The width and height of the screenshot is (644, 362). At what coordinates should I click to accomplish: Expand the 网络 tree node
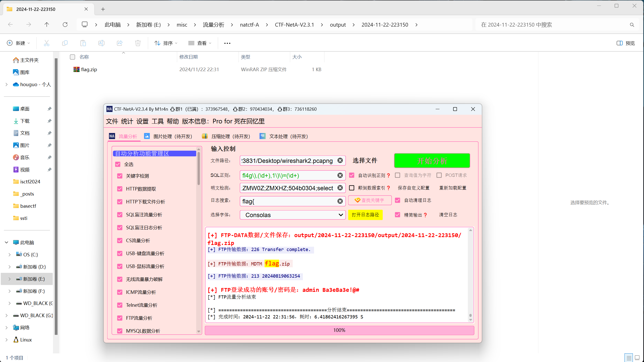[7, 328]
